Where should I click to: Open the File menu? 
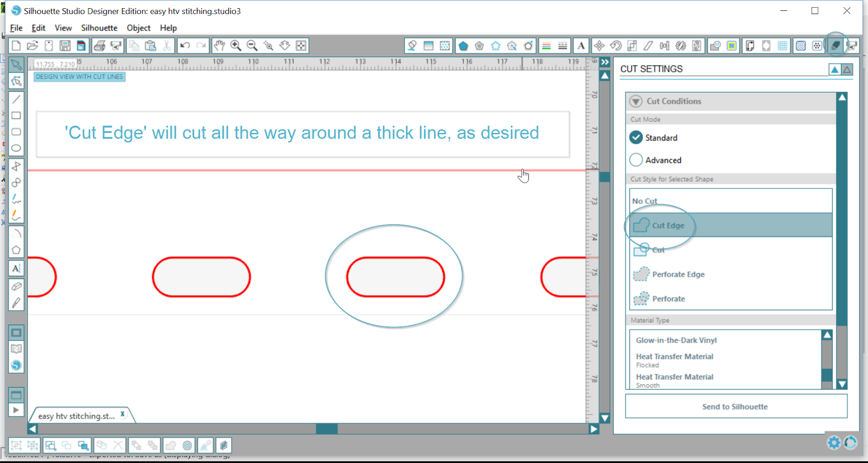(x=16, y=28)
